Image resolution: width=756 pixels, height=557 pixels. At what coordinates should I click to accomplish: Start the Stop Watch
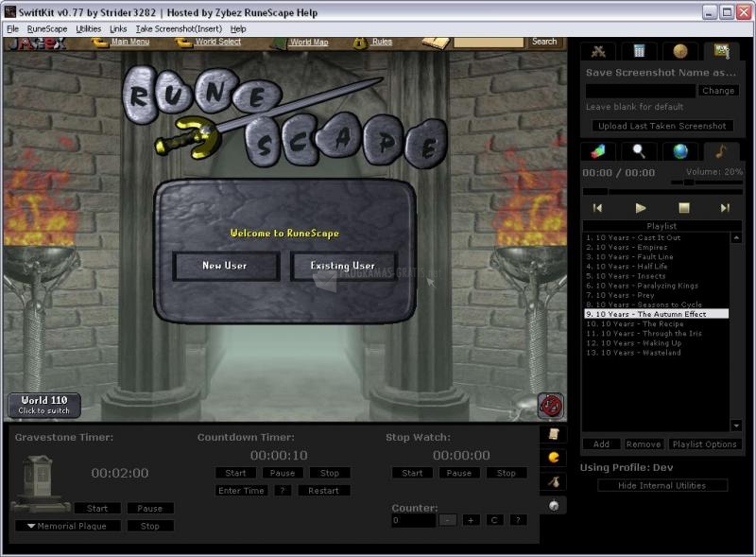(x=412, y=473)
